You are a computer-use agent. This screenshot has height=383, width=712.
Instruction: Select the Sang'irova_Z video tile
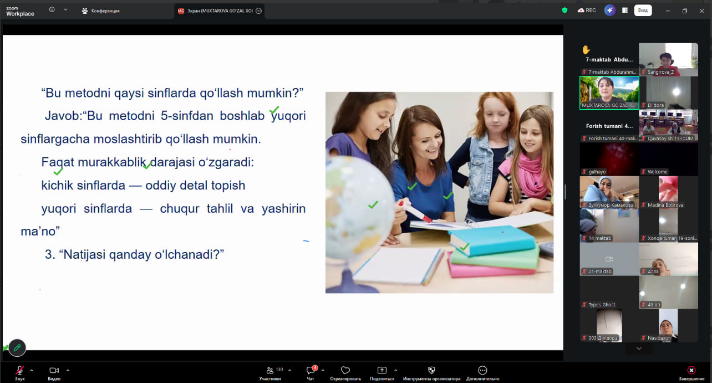point(668,60)
